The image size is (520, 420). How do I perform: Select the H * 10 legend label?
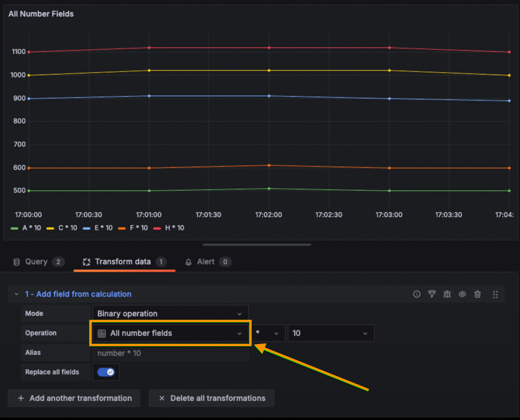click(175, 228)
